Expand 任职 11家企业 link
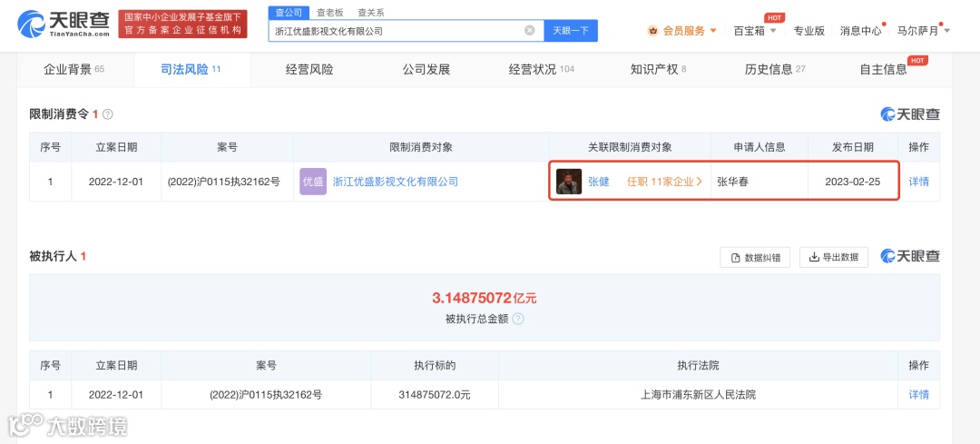Viewport: 980px width, 444px height. click(x=665, y=182)
